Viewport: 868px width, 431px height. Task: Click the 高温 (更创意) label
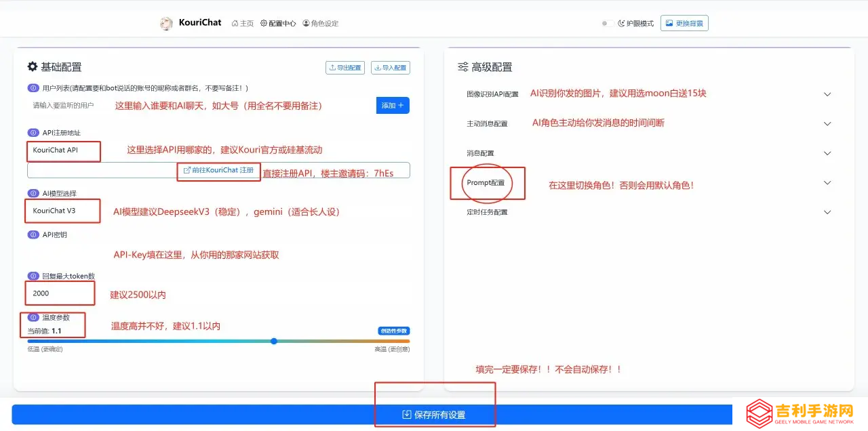[392, 350]
